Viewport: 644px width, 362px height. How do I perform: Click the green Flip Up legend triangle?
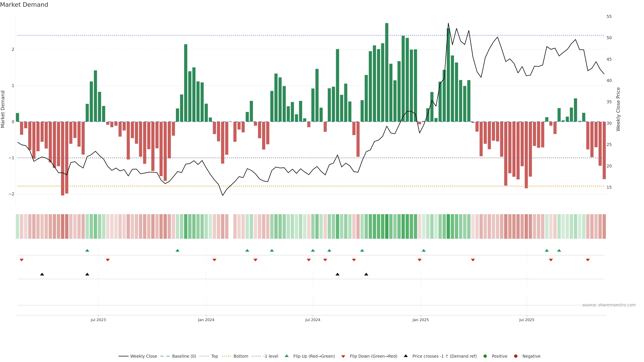pos(286,356)
